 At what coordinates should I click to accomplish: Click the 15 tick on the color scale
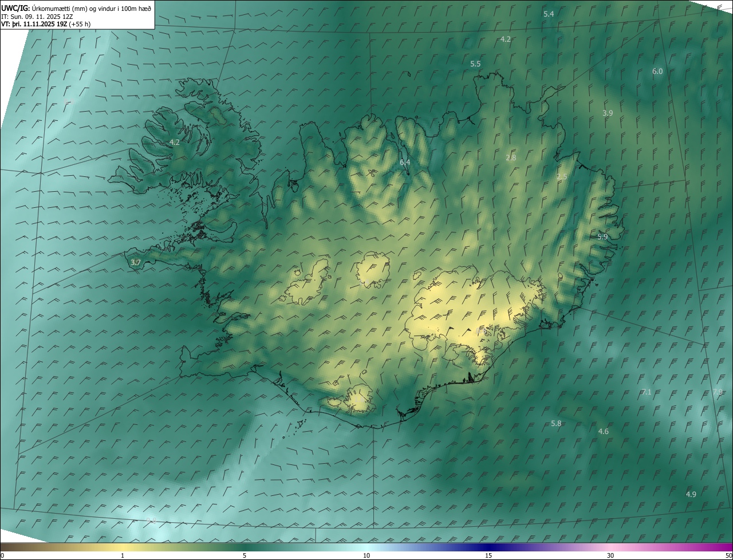point(488,556)
